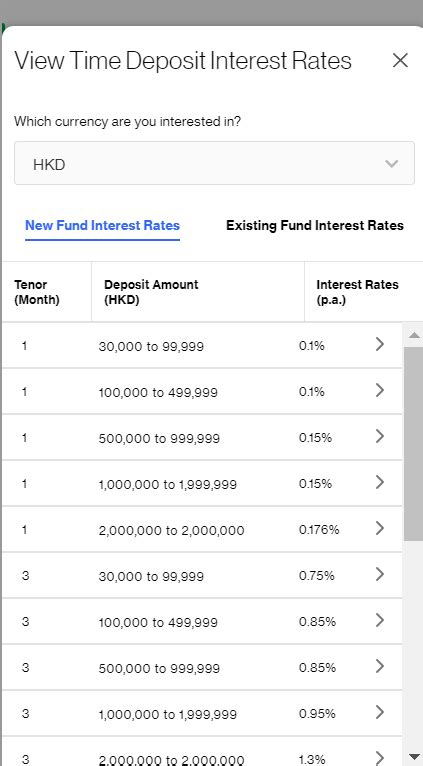Screen dimensions: 423x766
Task: Open the HKD currency dropdown
Action: pos(214,164)
